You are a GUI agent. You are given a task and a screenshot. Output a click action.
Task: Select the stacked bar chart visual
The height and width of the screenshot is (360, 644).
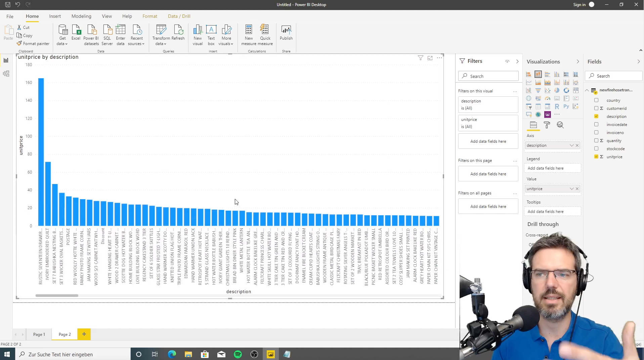(528, 74)
